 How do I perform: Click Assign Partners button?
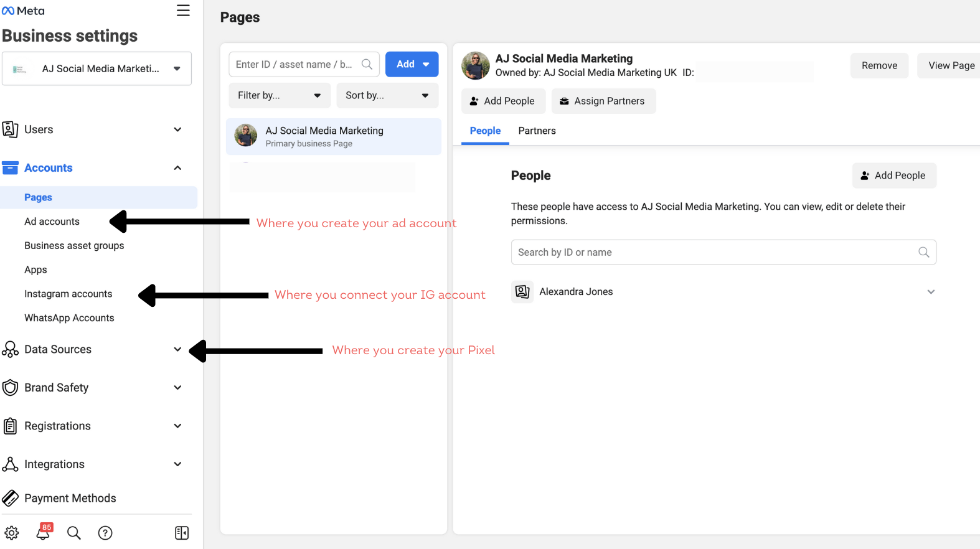point(603,101)
